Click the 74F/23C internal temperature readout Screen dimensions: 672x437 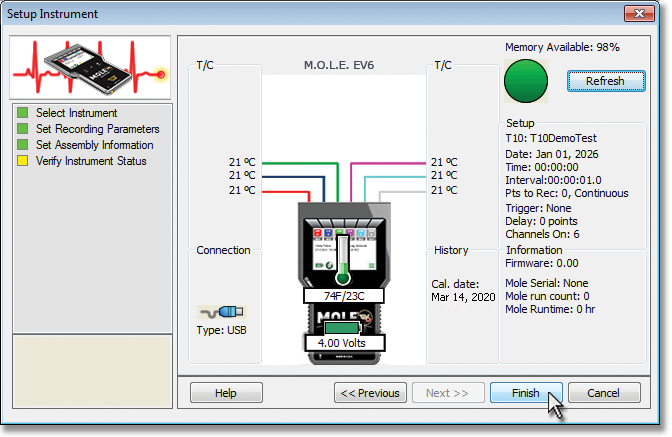[x=344, y=296]
